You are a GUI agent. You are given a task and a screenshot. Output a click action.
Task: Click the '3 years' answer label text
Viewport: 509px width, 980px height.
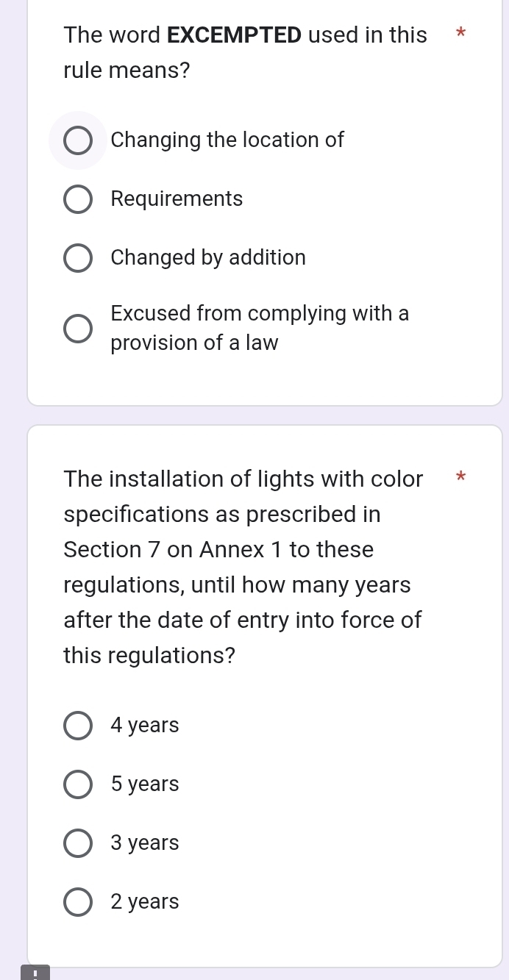point(145,843)
